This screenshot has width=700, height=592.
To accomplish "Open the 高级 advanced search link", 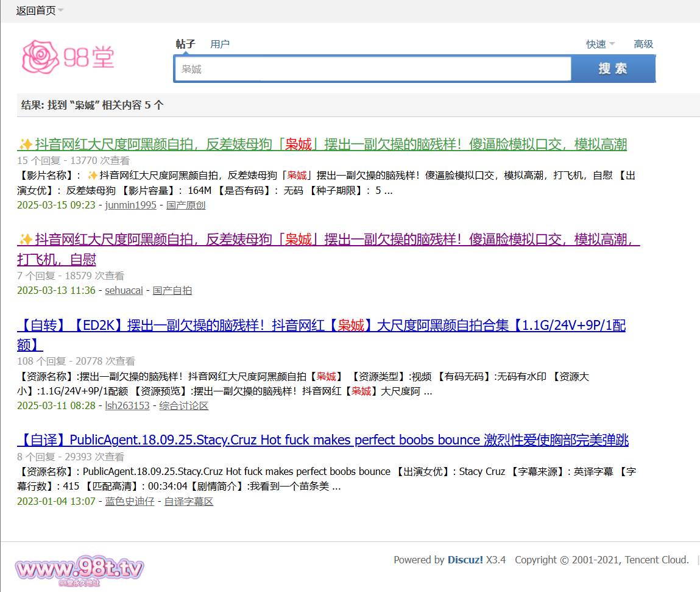I will click(643, 44).
